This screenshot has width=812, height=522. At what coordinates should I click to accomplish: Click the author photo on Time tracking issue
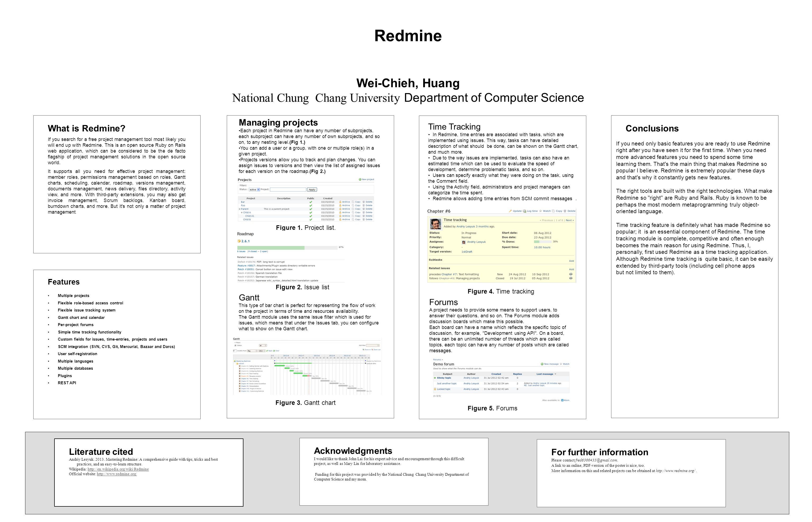click(x=436, y=225)
